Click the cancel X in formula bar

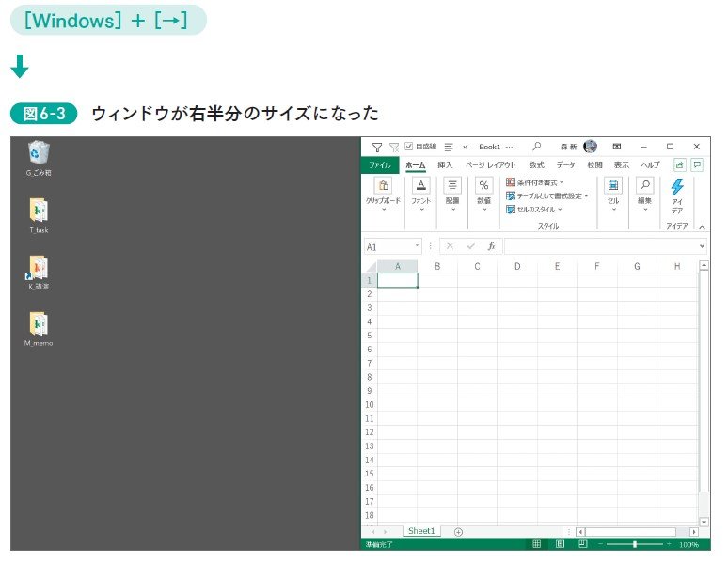(450, 246)
